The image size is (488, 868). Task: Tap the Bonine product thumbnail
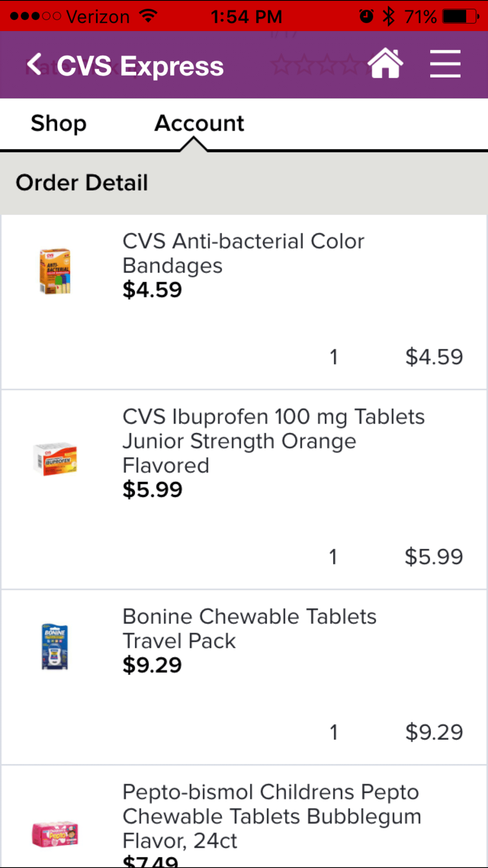[55, 646]
